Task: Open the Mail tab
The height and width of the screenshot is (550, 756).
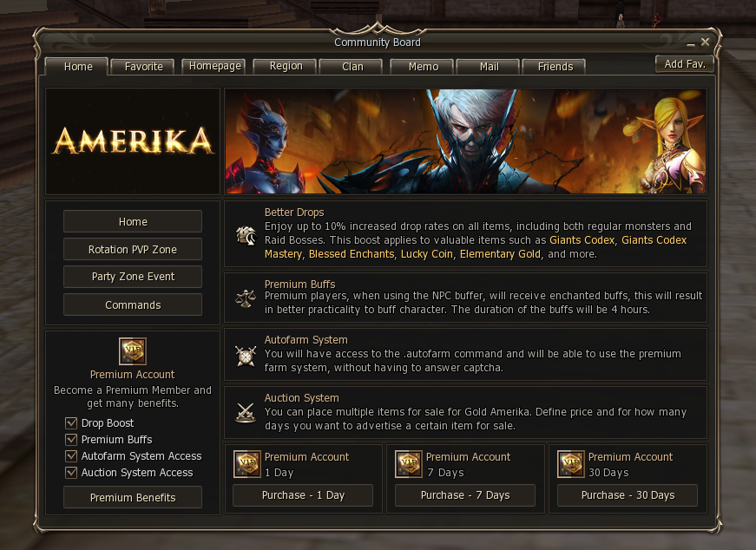Action: [489, 67]
